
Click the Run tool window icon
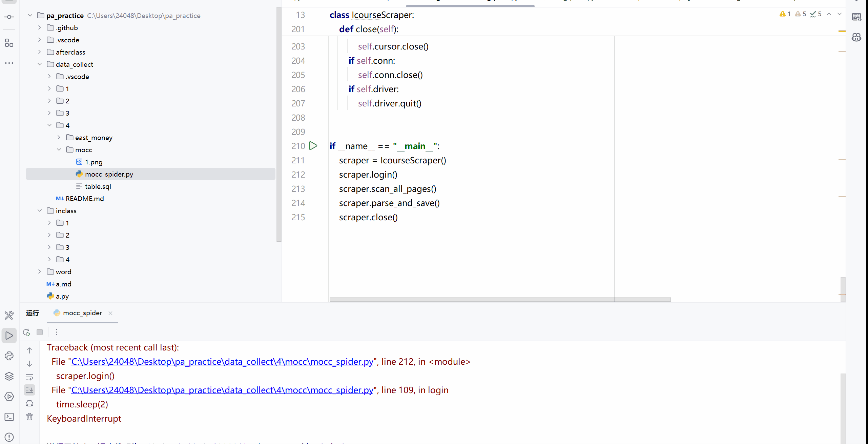pyautogui.click(x=9, y=336)
